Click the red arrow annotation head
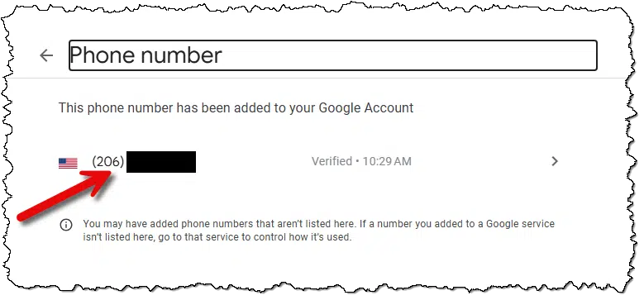Viewport: 644px width, 300px height. pyautogui.click(x=98, y=180)
